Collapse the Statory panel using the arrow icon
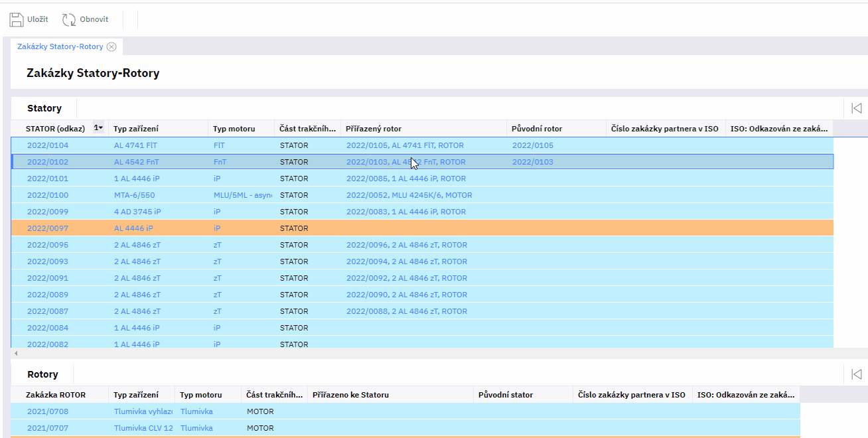This screenshot has width=868, height=438. coord(856,108)
